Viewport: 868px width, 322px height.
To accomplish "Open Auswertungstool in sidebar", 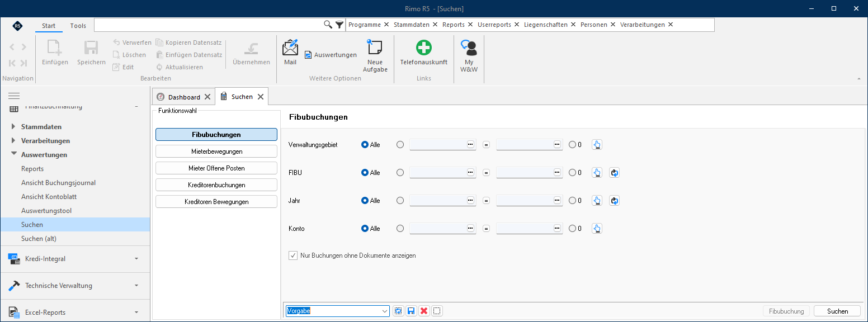I will (x=46, y=211).
